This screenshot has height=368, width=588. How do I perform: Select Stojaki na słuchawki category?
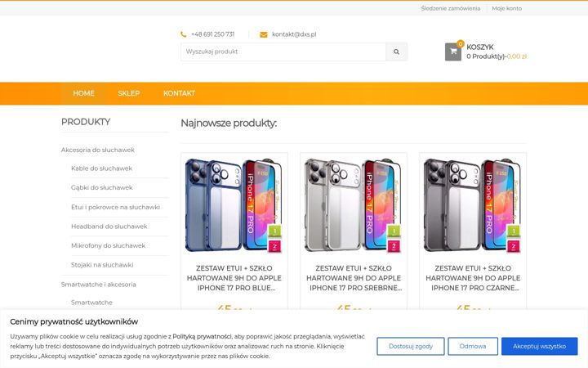[102, 265]
